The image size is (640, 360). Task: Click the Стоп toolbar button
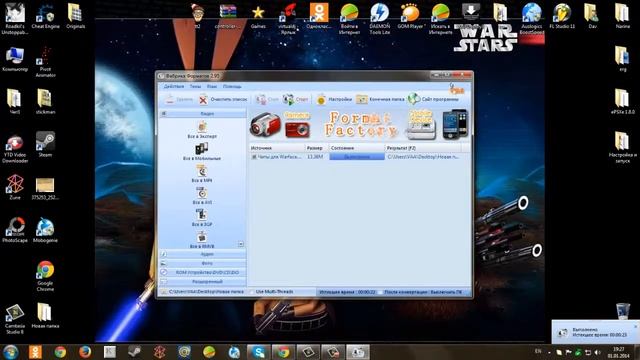click(x=267, y=99)
